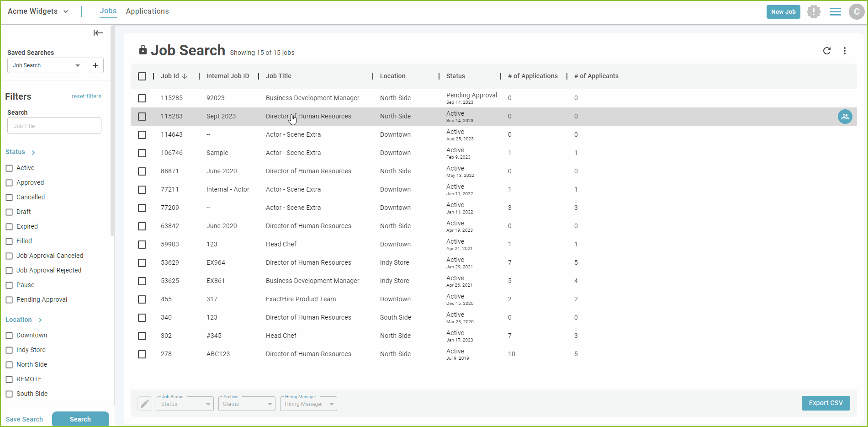
Task: Open the Hiring Manager dropdown
Action: pyautogui.click(x=308, y=404)
